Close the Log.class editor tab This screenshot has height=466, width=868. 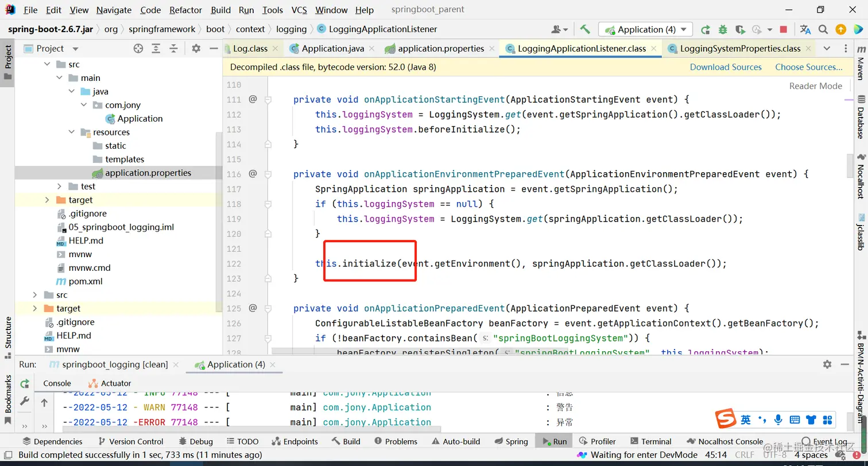pos(275,49)
